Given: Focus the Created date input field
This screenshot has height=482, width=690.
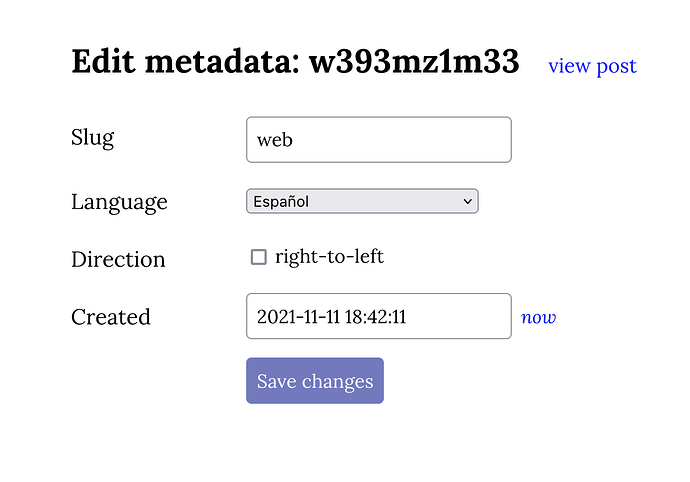Looking at the screenshot, I should [x=378, y=316].
